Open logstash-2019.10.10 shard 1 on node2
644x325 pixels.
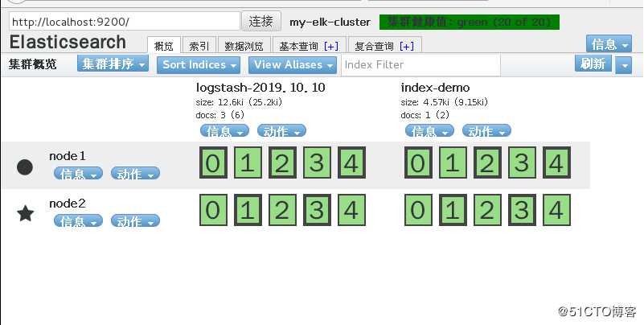pyautogui.click(x=248, y=210)
